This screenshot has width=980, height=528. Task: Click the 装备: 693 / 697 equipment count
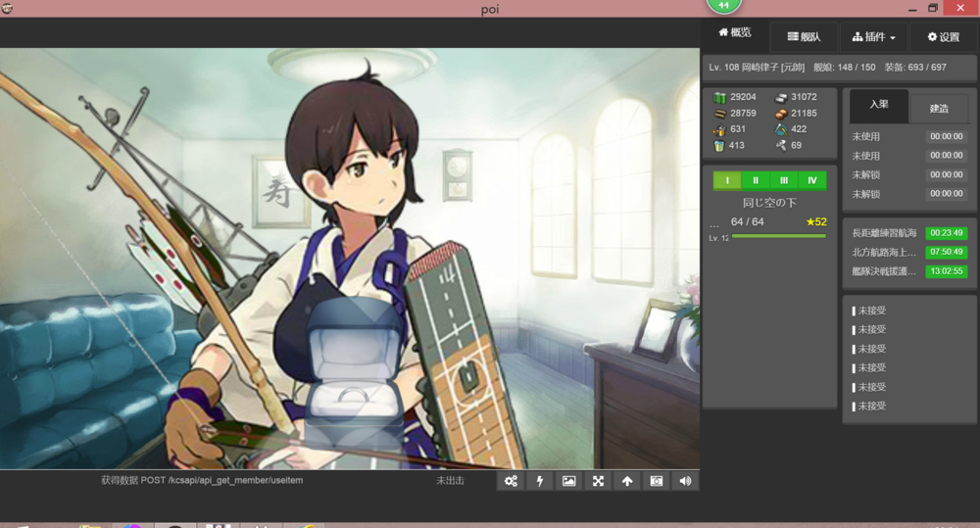[x=915, y=68]
